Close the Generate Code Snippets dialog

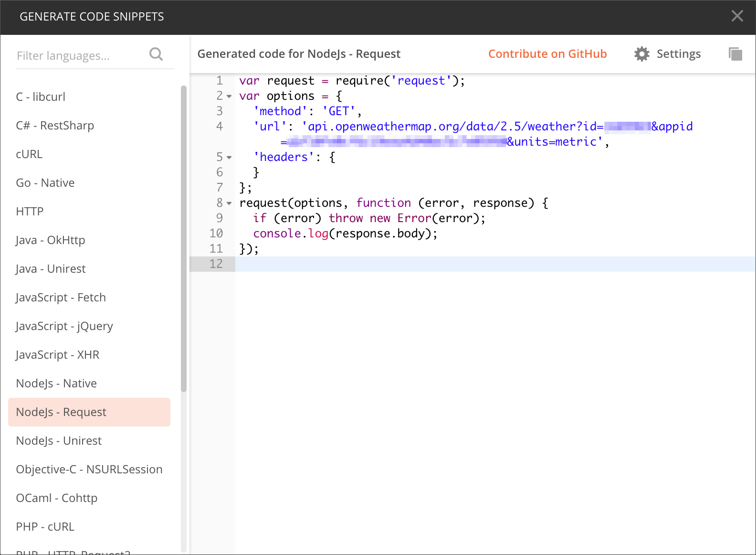click(737, 16)
